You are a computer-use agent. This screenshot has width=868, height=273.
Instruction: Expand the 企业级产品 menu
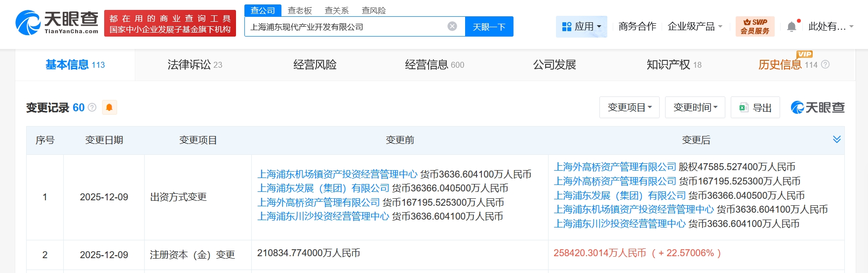point(695,26)
